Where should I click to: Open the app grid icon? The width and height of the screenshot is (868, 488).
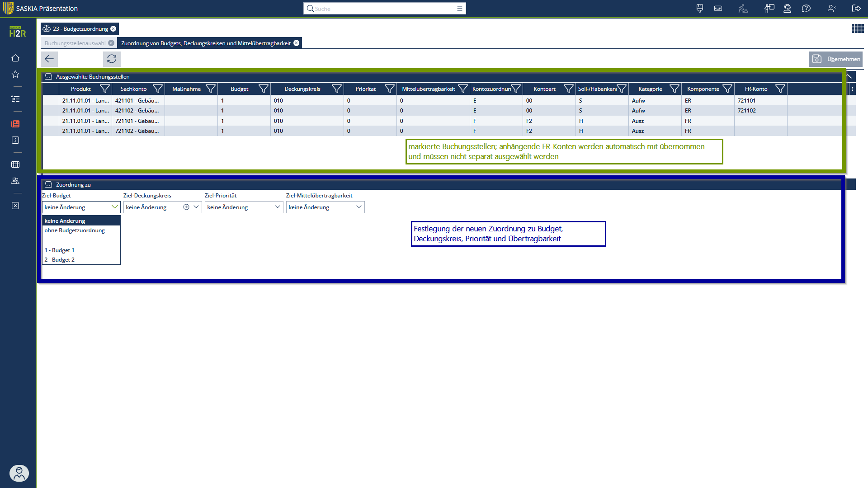(x=857, y=29)
